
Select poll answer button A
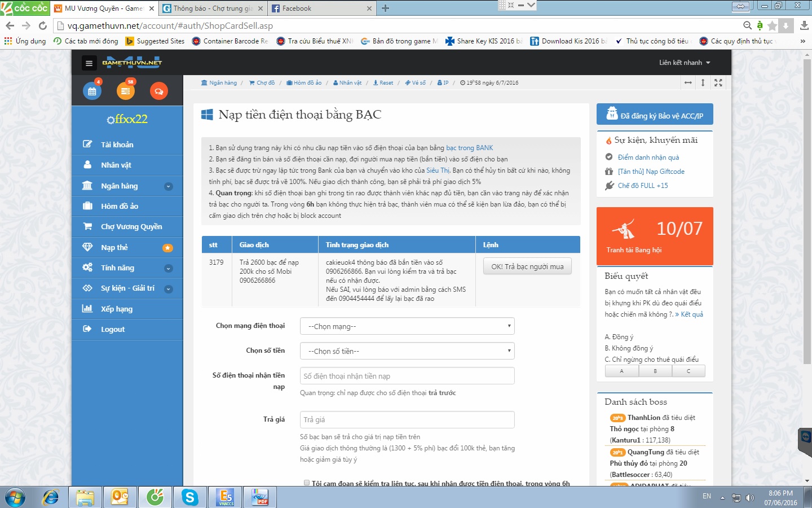click(x=621, y=371)
